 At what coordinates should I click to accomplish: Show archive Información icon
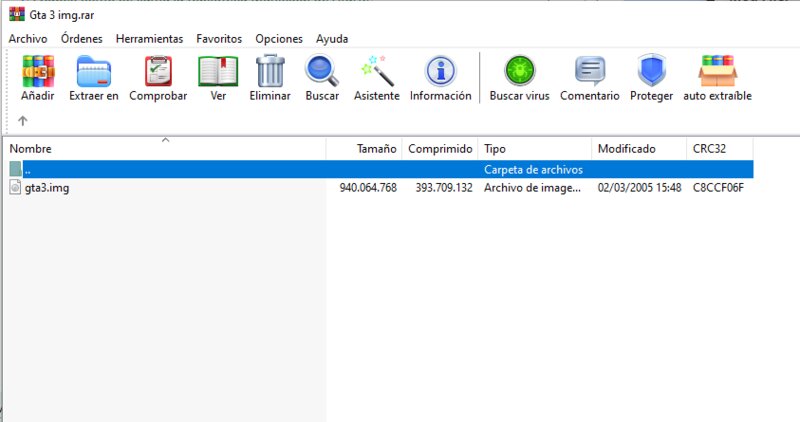(440, 71)
